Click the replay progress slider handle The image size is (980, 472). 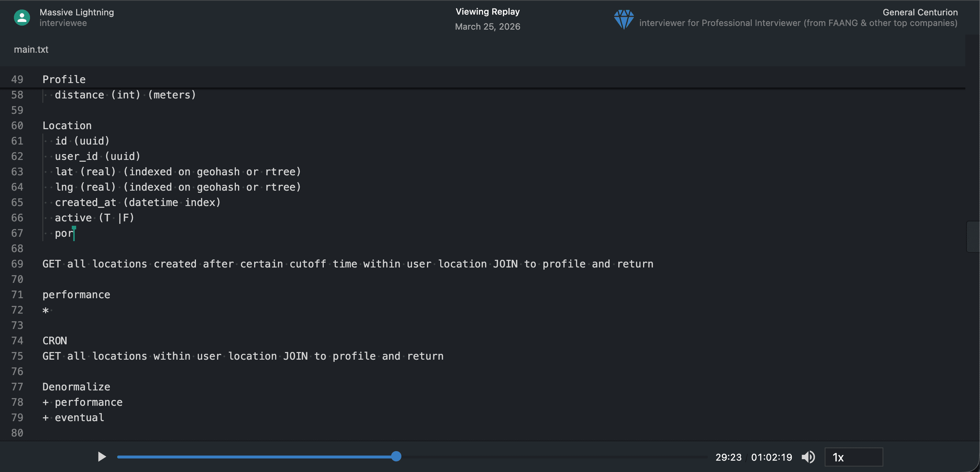pos(396,456)
